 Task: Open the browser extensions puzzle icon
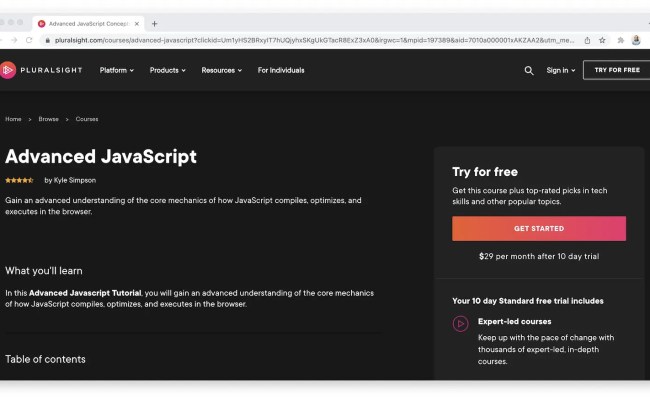tap(620, 40)
